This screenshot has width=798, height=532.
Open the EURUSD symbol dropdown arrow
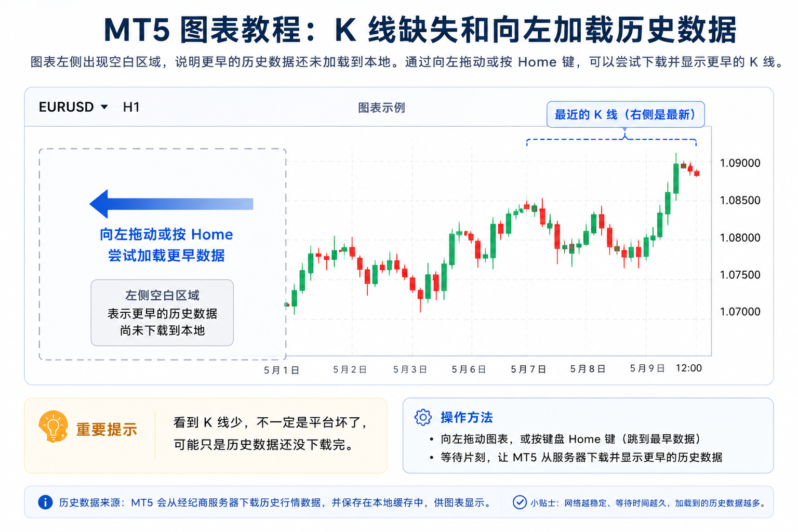point(104,107)
